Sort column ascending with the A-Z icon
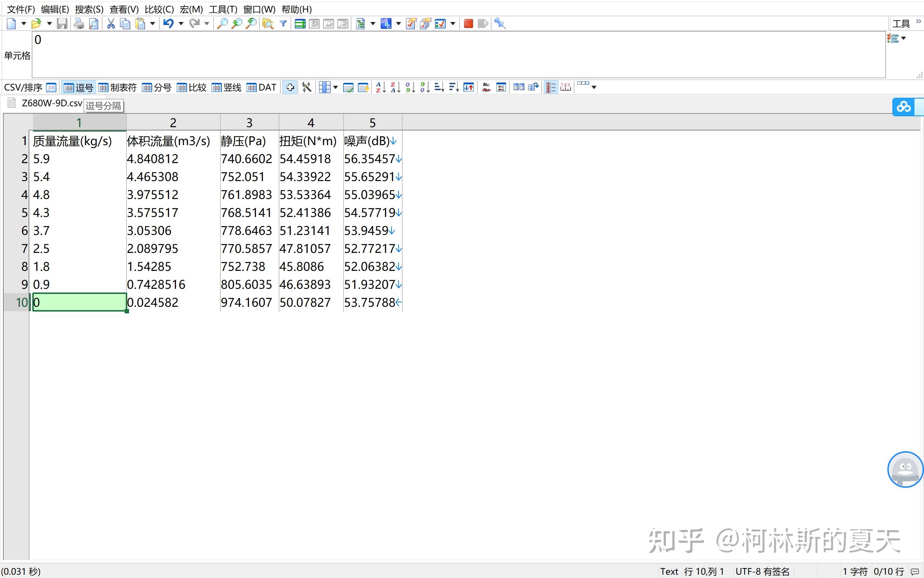The image size is (924, 578). pos(380,87)
